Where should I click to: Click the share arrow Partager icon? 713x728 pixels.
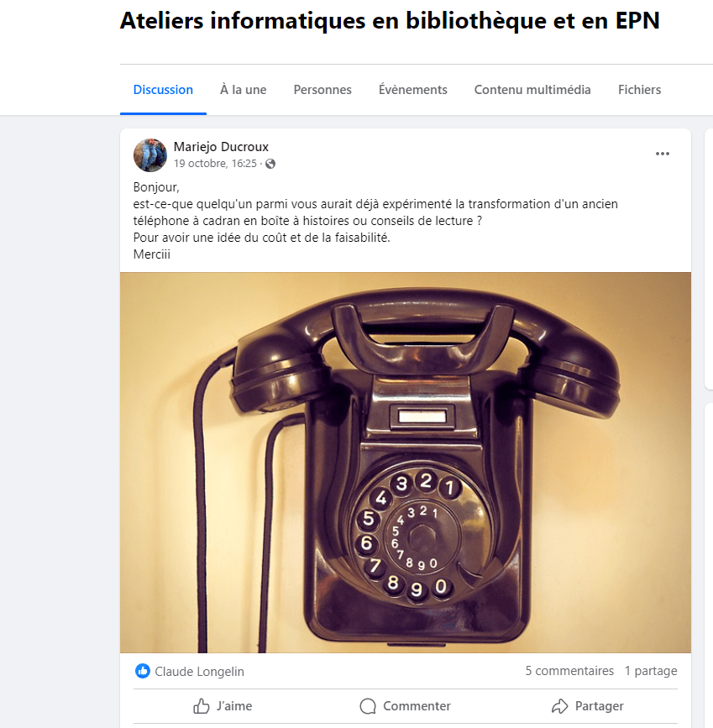559,706
